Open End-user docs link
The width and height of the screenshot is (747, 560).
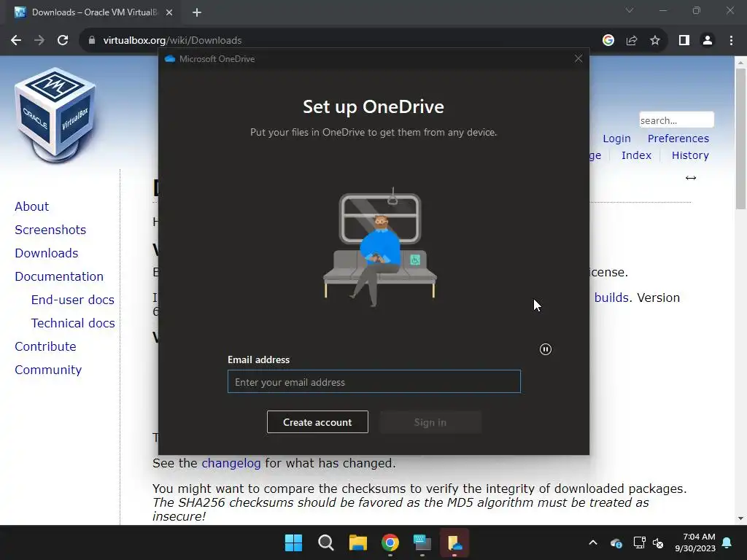coord(73,300)
